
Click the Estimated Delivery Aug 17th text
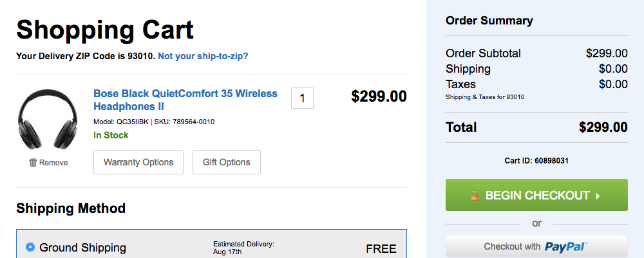[243, 248]
